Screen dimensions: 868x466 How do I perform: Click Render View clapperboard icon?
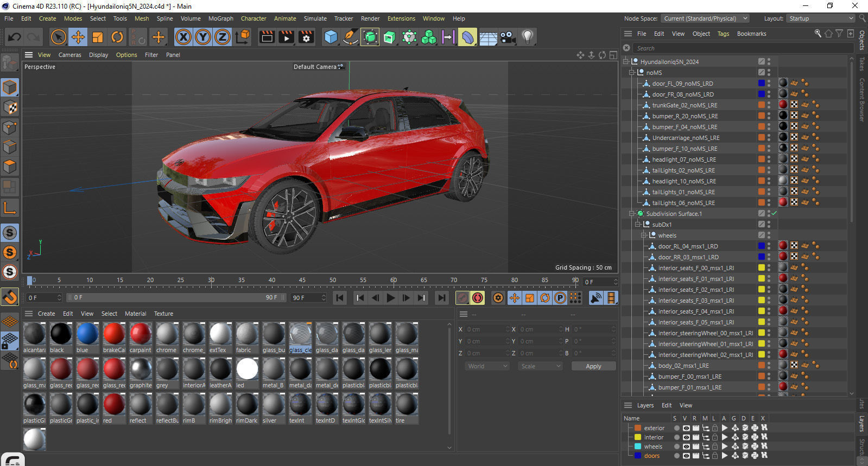[267, 37]
